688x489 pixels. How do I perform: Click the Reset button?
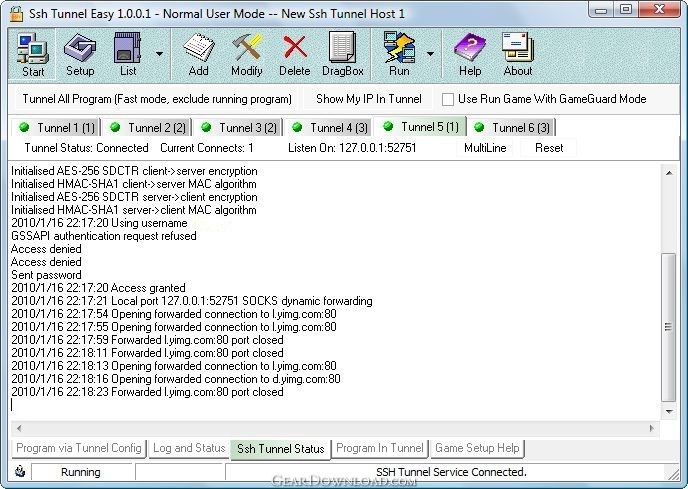point(549,148)
